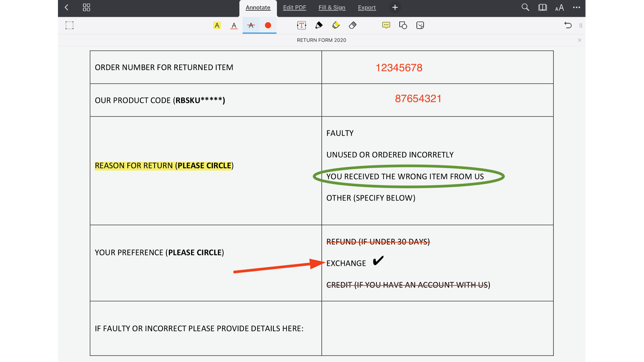
Task: Open the stamp tool
Action: point(420,25)
